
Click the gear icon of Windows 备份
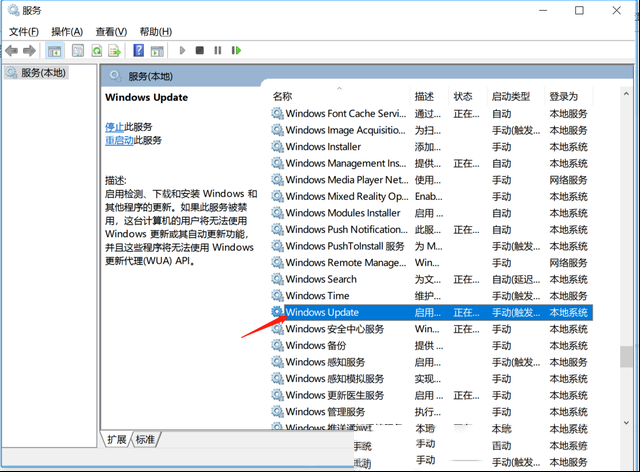click(278, 345)
